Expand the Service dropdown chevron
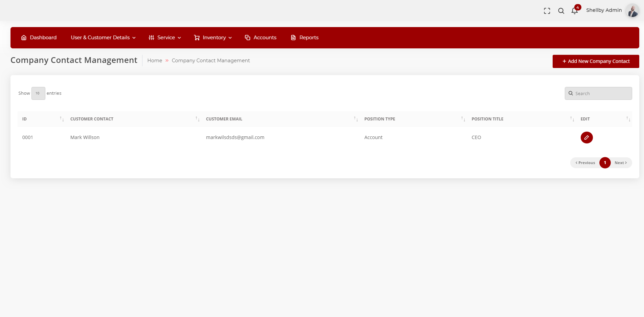This screenshot has height=317, width=644. (x=179, y=38)
